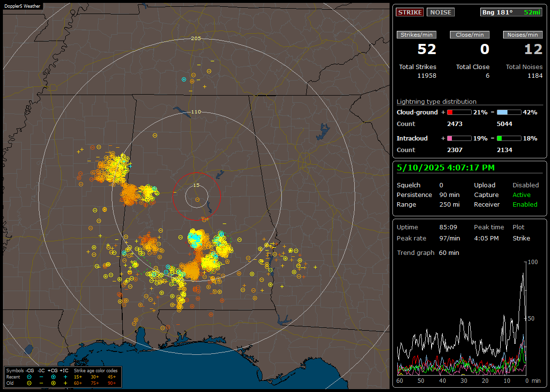Click the red positive cloud-ground percentage bar
Screen dimensions: 550x392
tap(459, 112)
